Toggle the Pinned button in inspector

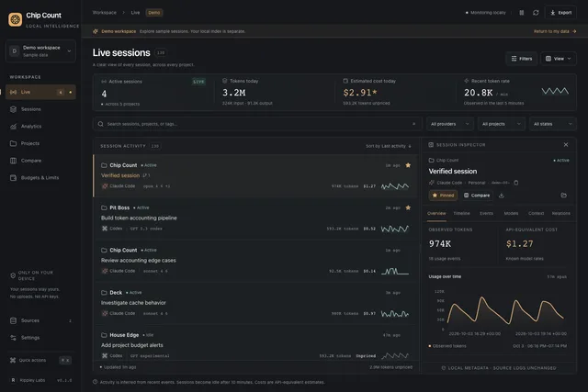[x=443, y=196]
